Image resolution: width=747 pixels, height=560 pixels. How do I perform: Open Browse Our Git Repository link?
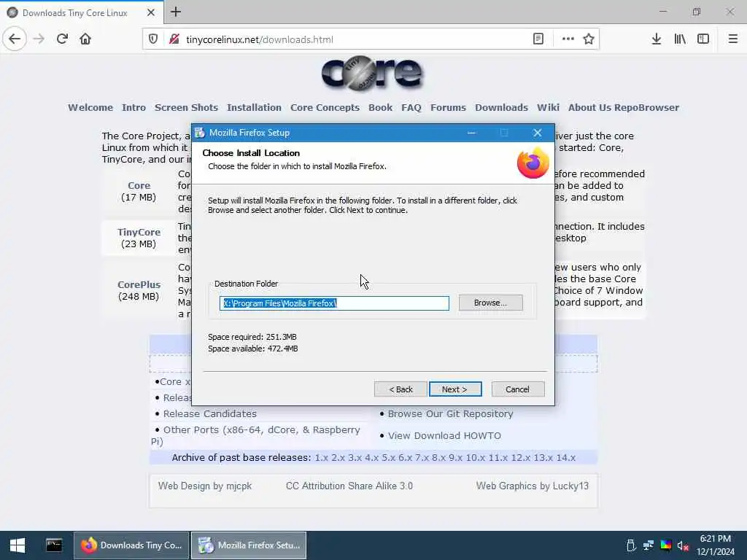tap(450, 414)
